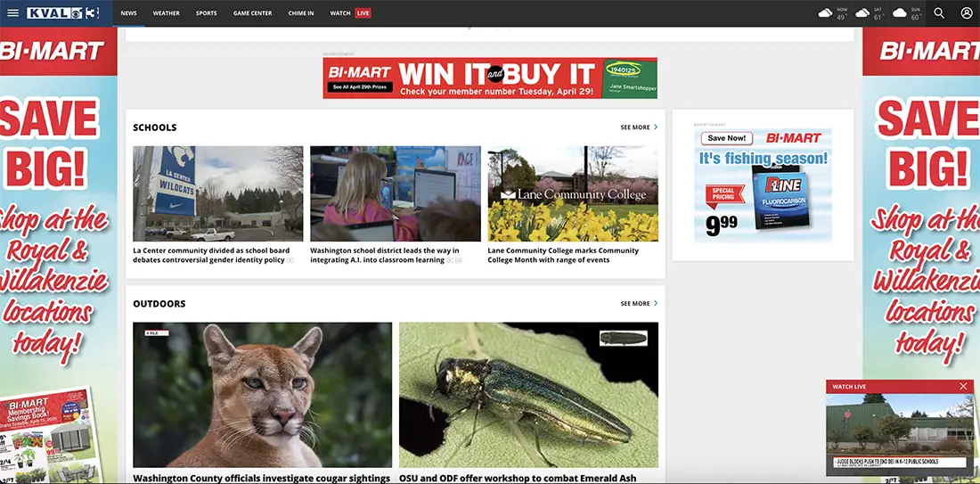Click the video icon after A.I. classroom headline

point(450,260)
